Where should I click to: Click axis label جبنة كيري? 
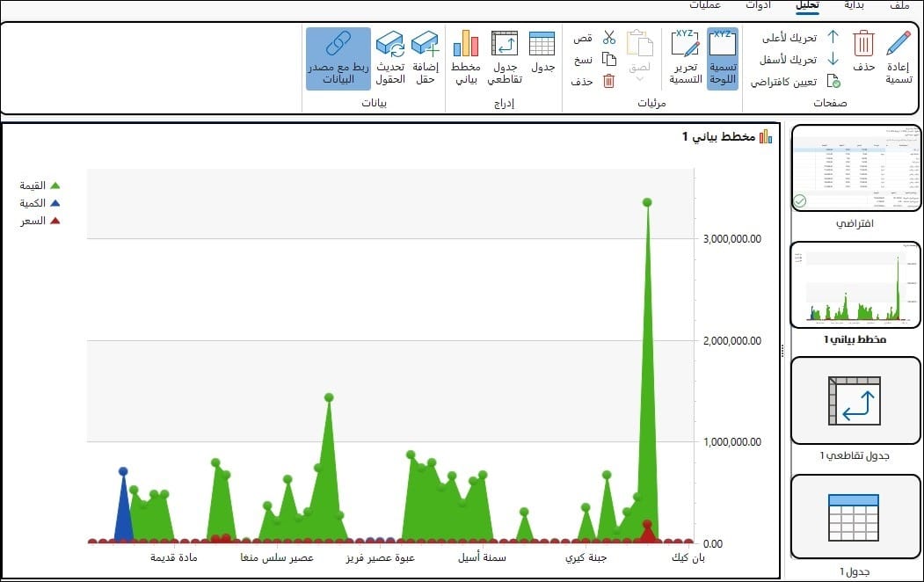(586, 557)
